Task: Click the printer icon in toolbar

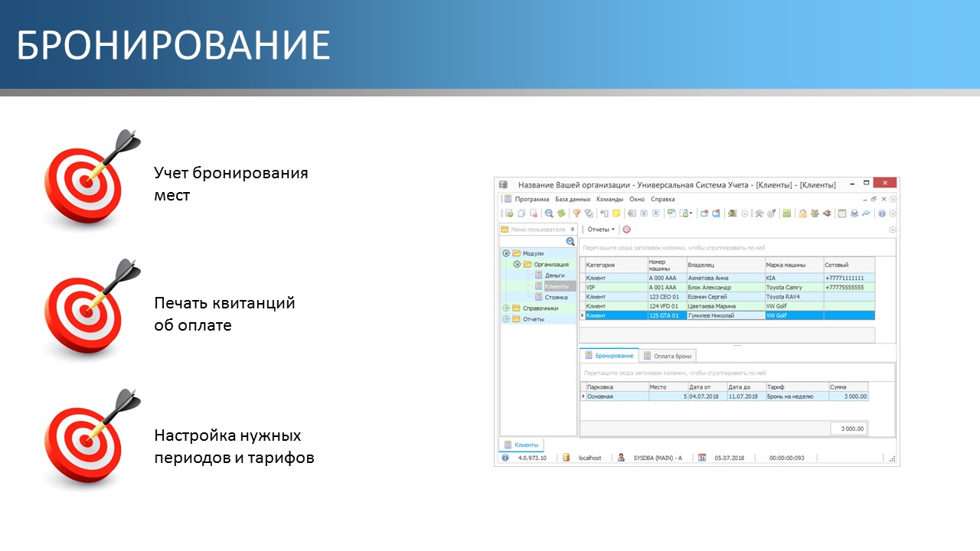Action: click(x=854, y=214)
